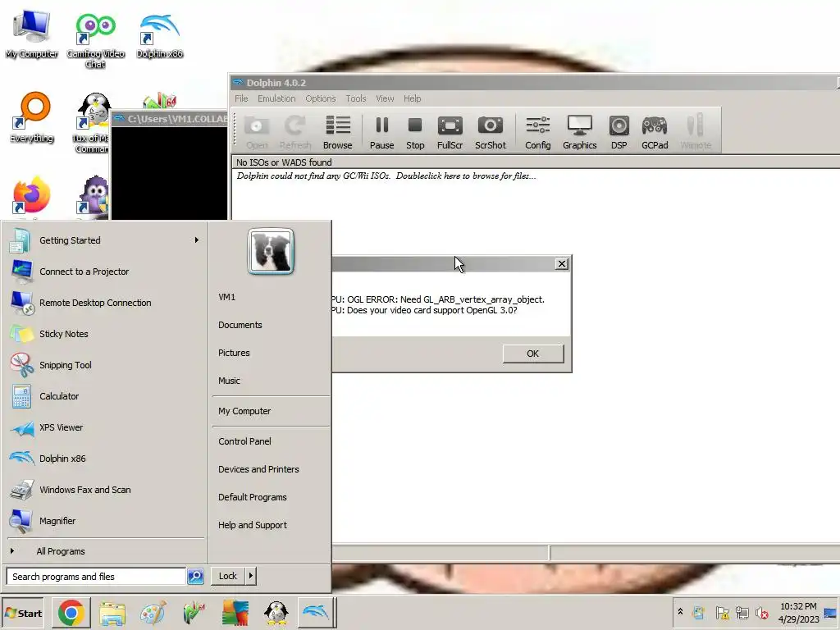Select the Firefox desktop shortcut
840x630 pixels.
pos(32,196)
